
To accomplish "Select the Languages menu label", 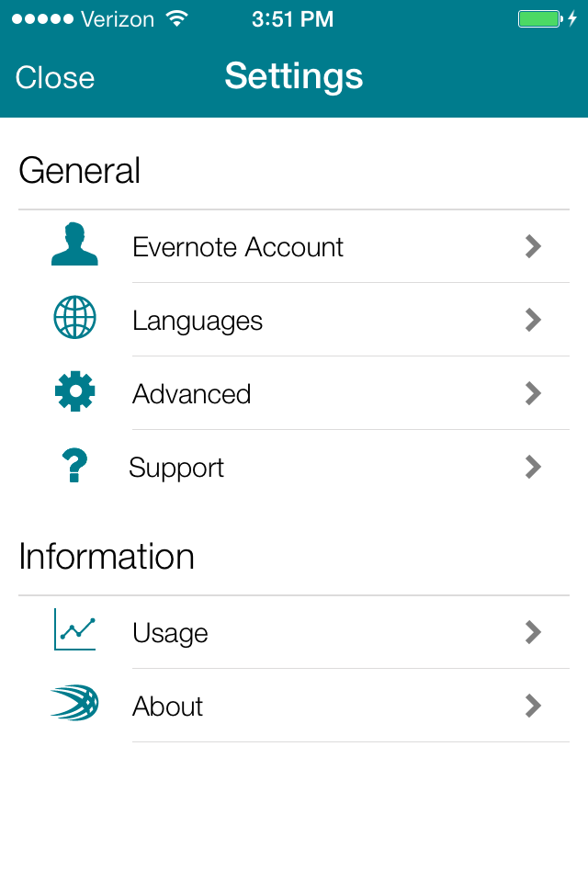I will 198,321.
